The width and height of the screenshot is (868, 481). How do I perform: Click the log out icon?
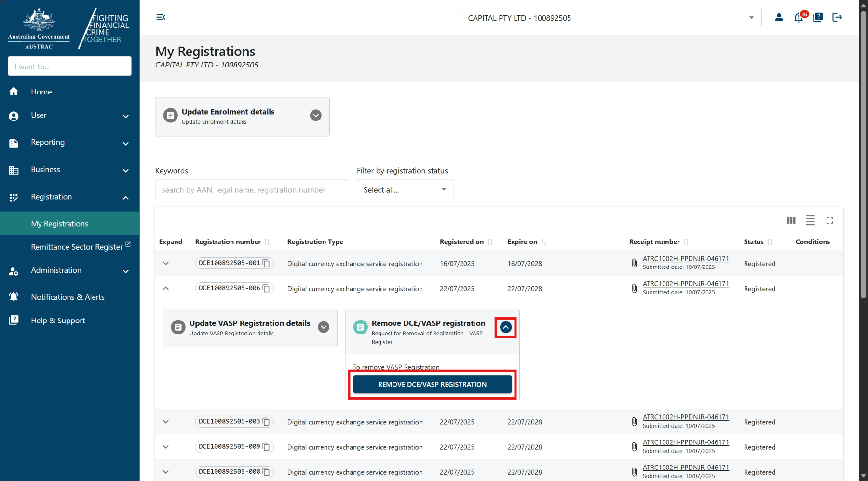838,17
